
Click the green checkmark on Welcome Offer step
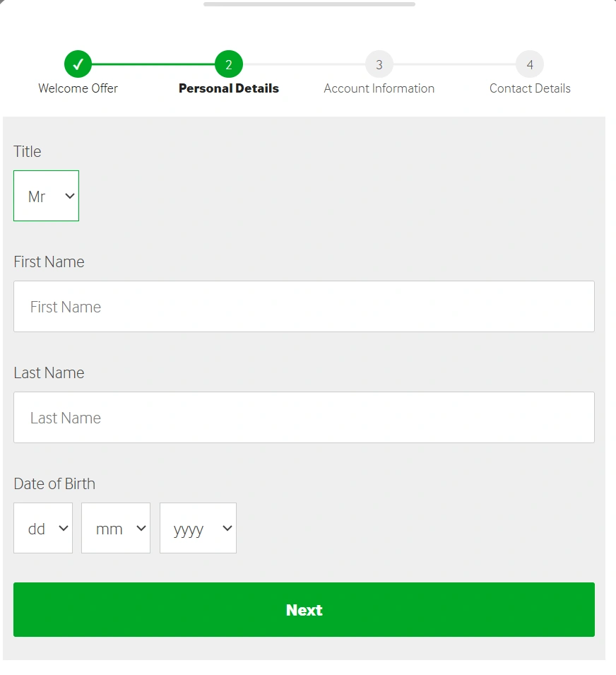78,63
